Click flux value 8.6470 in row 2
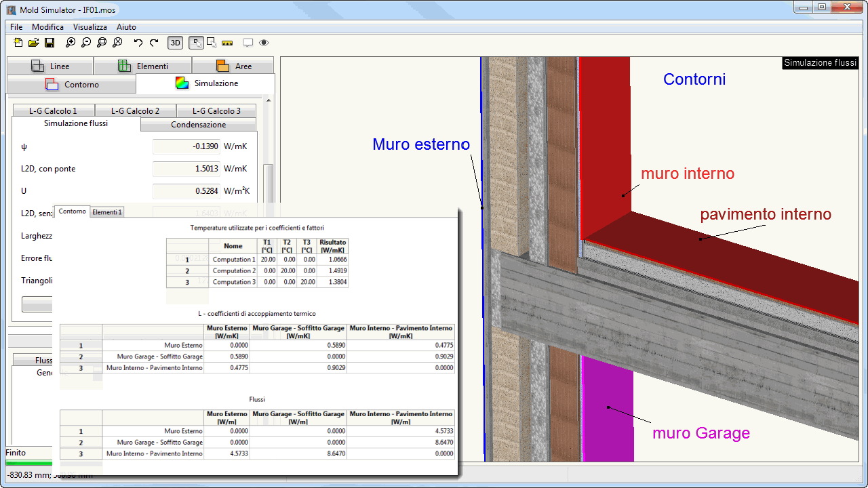 (x=400, y=442)
